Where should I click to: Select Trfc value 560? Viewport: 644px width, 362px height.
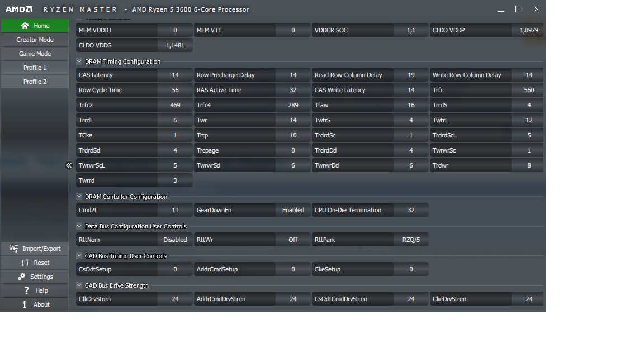pos(529,90)
